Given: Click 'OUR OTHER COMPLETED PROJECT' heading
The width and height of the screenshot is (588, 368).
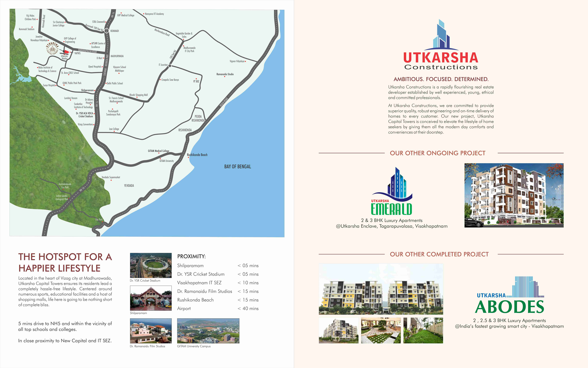Looking at the screenshot, I should [439, 254].
